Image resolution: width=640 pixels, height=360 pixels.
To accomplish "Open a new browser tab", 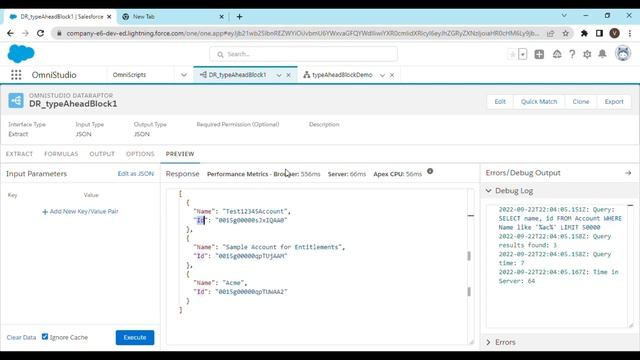I will [240, 17].
